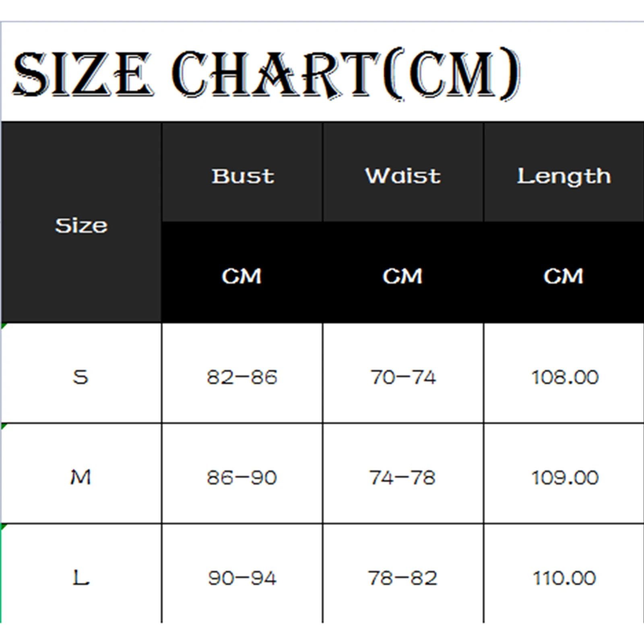Click the 78-82 waist cell
This screenshot has height=644, width=644.
(x=403, y=578)
